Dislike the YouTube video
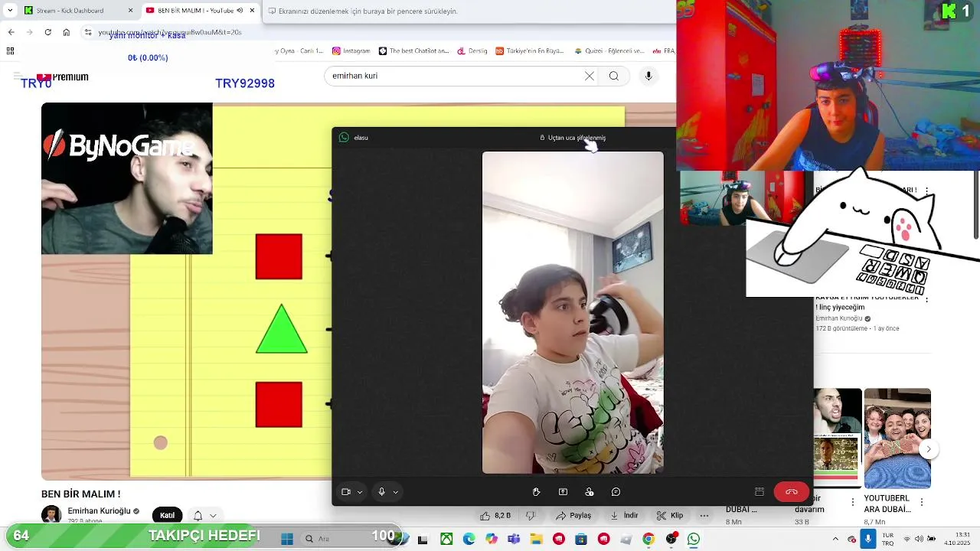 pyautogui.click(x=530, y=516)
